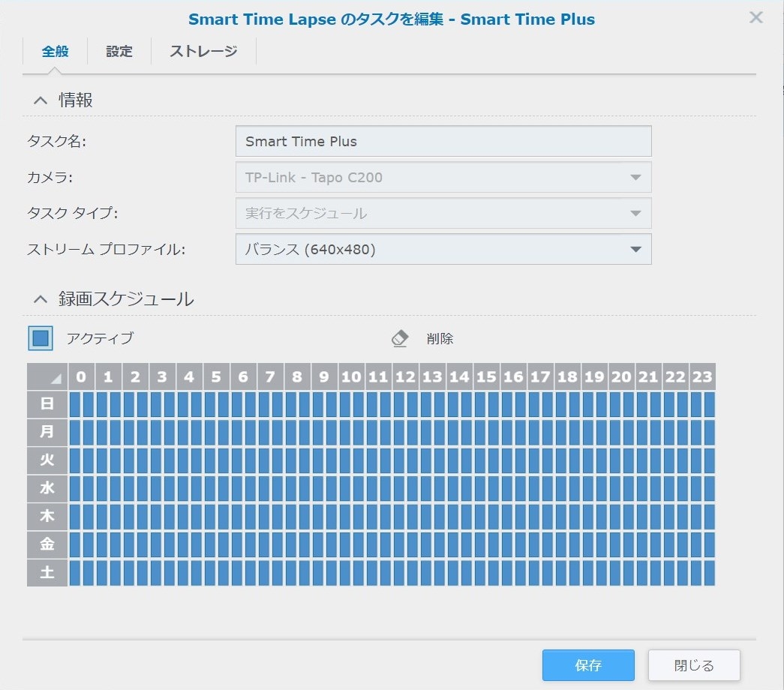Open the カメラ dropdown showing TP-Link Tapo C200

coord(443,178)
